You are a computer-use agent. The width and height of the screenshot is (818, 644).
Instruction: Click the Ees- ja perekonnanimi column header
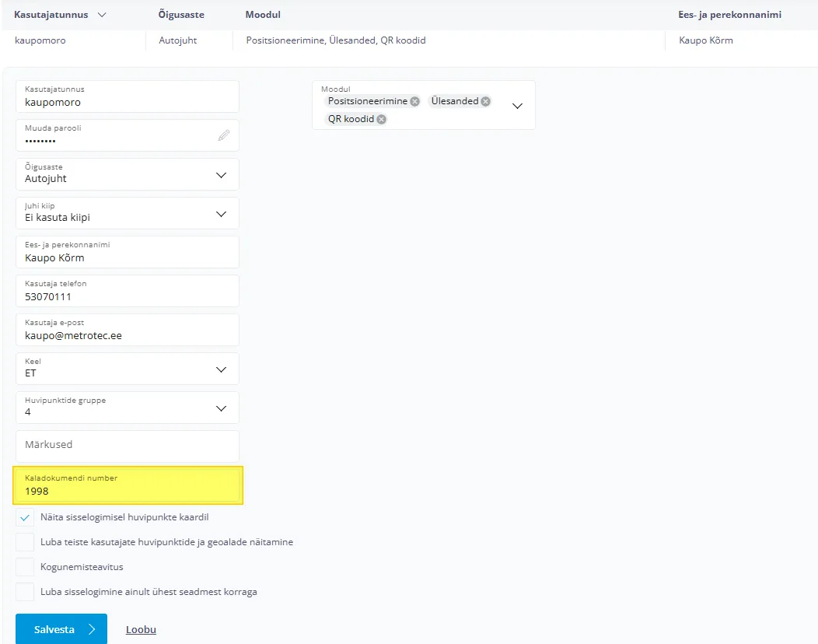click(729, 15)
